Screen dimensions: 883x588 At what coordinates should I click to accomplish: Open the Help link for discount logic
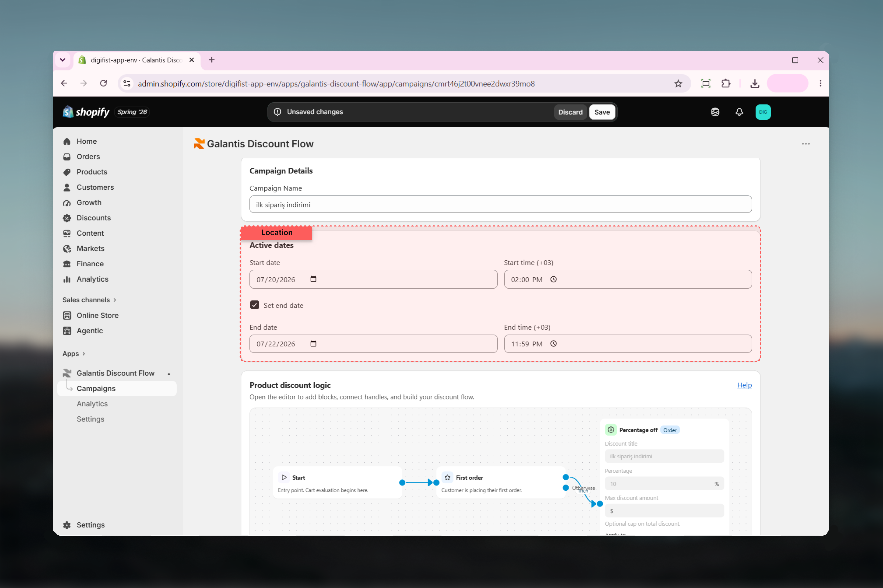pos(744,385)
